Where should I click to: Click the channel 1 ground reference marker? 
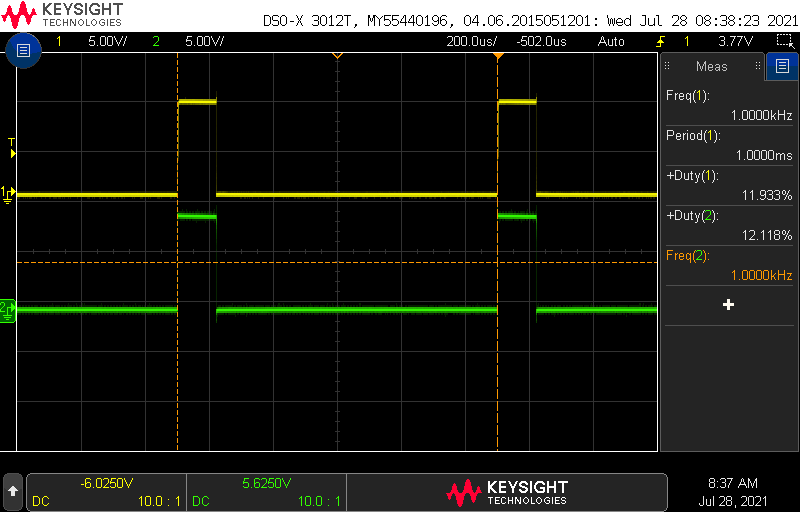point(8,193)
